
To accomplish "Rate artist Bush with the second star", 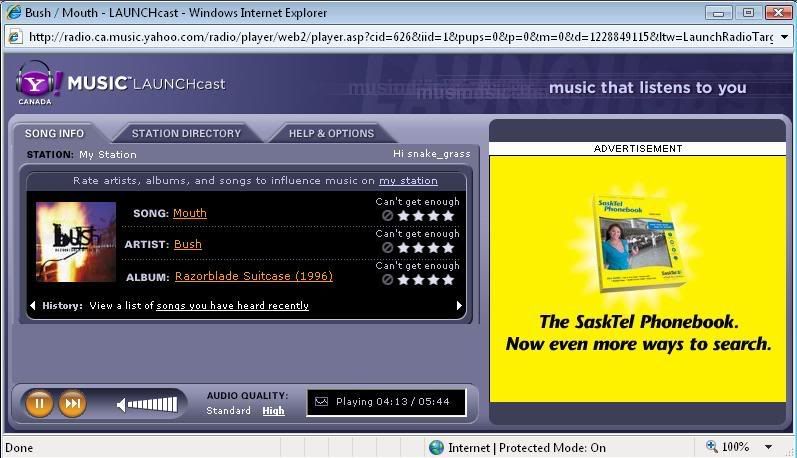I will [418, 248].
